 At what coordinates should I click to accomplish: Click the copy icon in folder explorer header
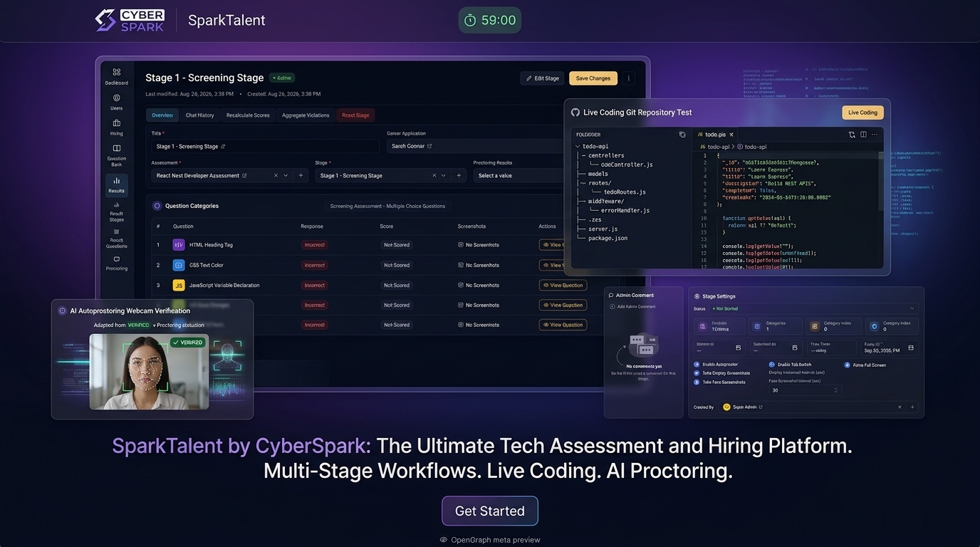click(x=682, y=134)
